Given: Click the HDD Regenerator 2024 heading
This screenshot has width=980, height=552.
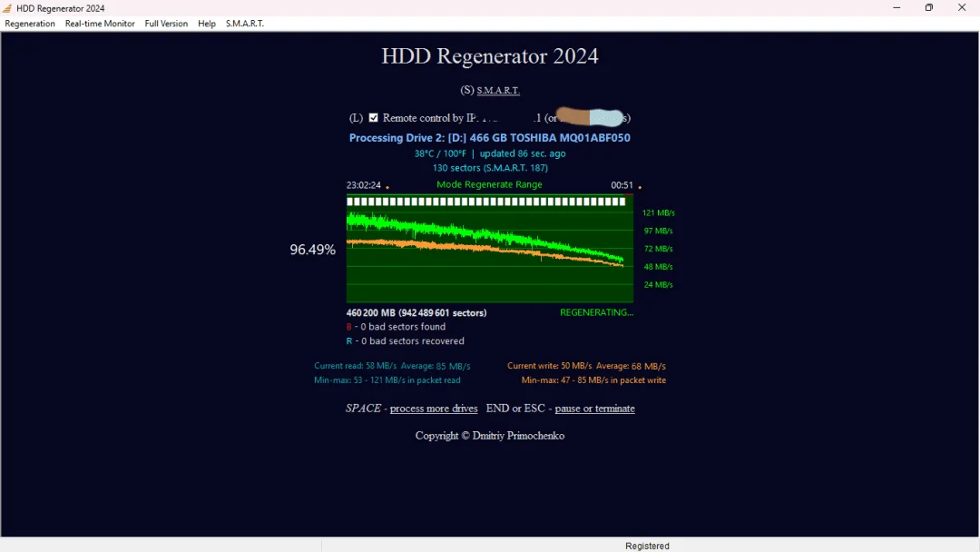Looking at the screenshot, I should pos(489,55).
